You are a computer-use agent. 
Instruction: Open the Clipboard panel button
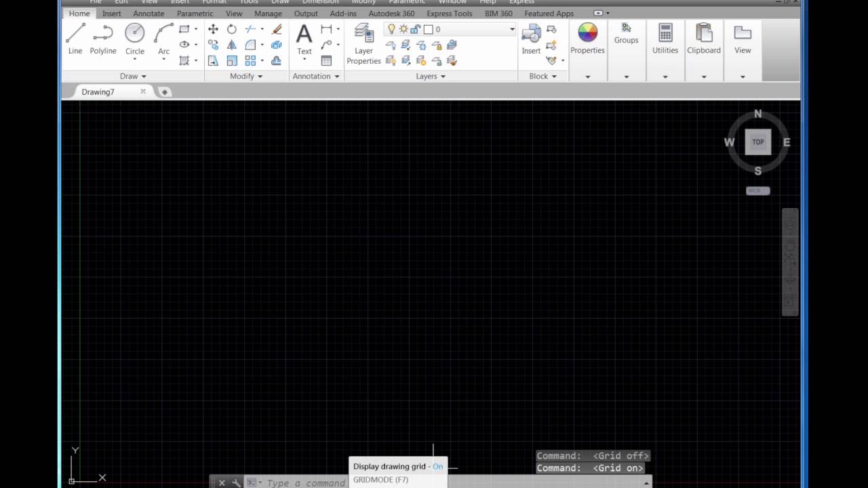(704, 39)
